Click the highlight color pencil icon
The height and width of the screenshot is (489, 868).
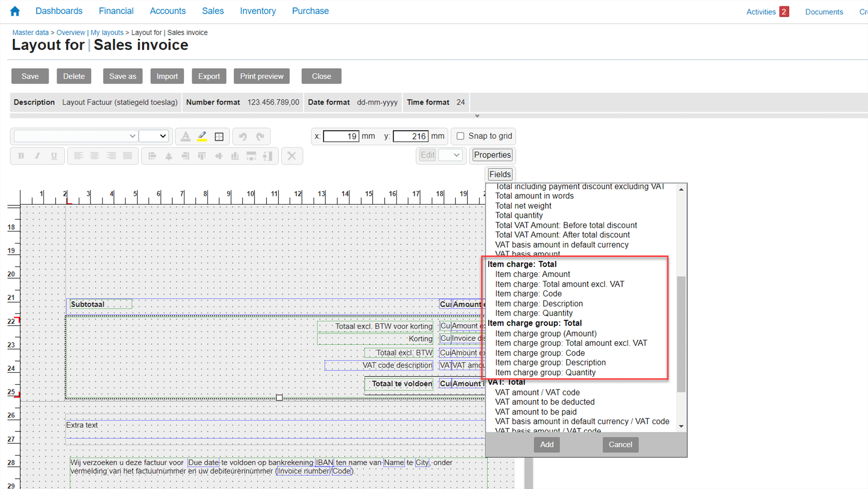(x=202, y=136)
